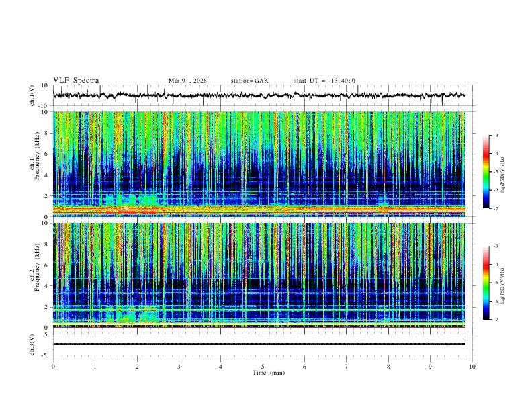Click the ch.2 spectrogram color scale bar

(x=486, y=283)
